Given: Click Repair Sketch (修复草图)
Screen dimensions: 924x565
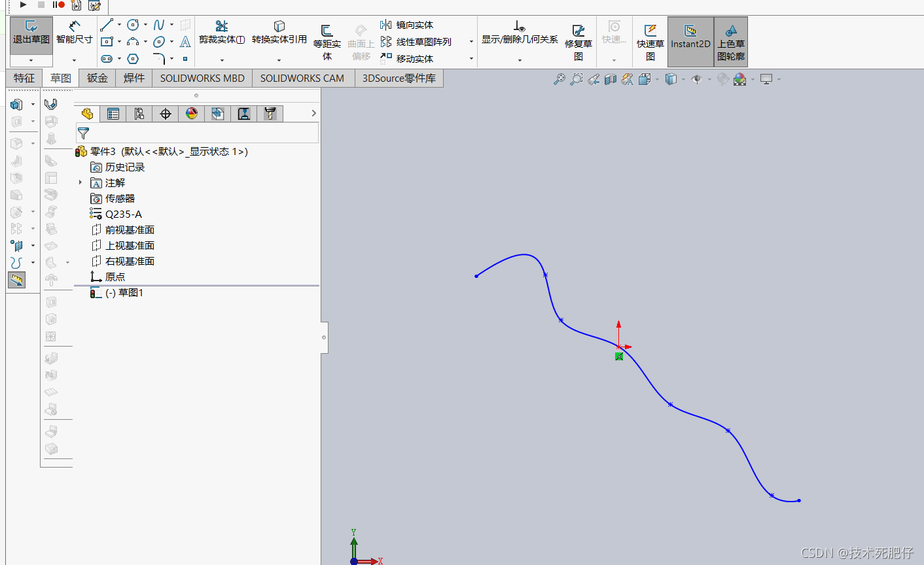Looking at the screenshot, I should [x=578, y=42].
